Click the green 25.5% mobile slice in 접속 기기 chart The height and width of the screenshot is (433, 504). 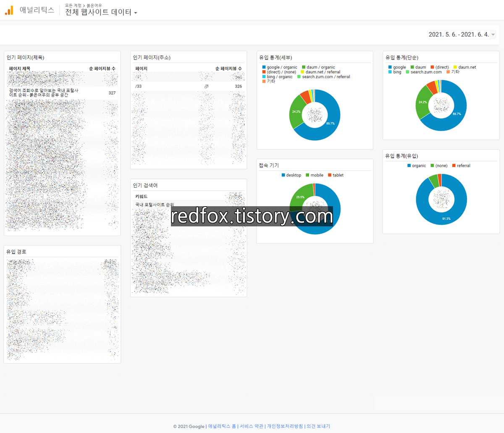coord(300,197)
